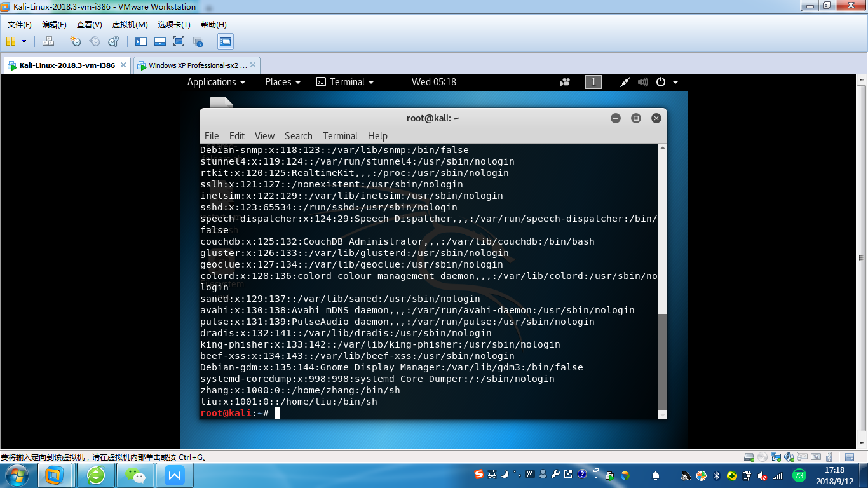Click the network signal bars tray icon
The image size is (868, 488).
(778, 476)
